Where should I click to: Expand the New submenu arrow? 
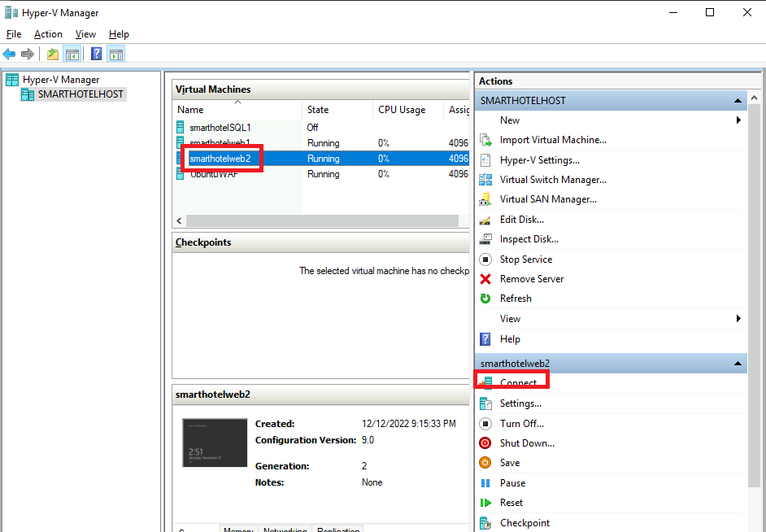pos(738,120)
